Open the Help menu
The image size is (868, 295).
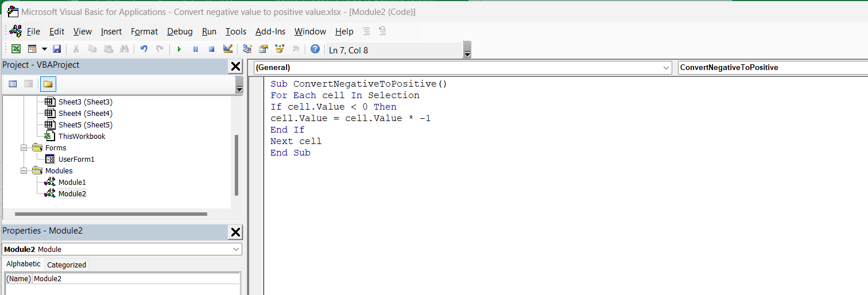344,32
